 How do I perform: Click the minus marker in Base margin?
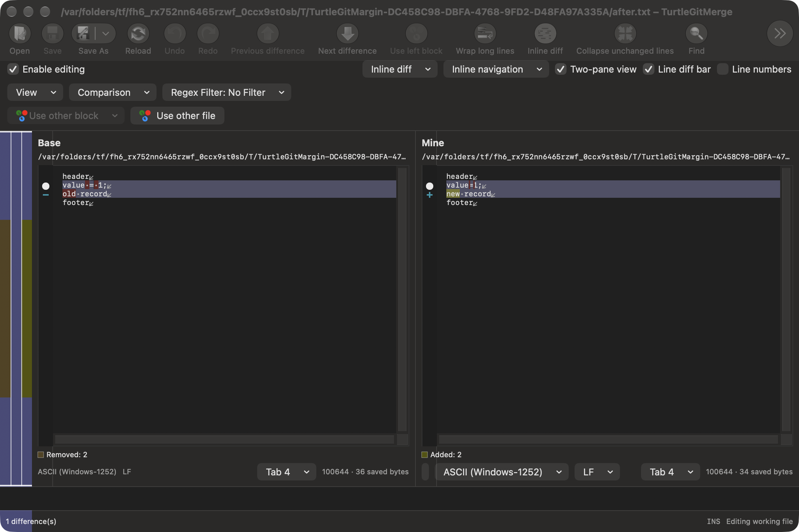coord(46,195)
